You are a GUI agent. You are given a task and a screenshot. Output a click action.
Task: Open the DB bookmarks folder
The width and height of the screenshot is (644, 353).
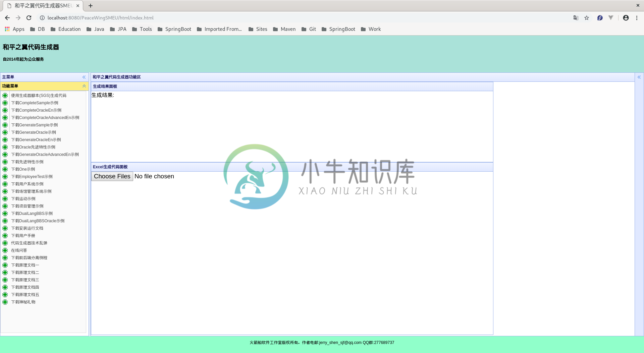(38, 29)
